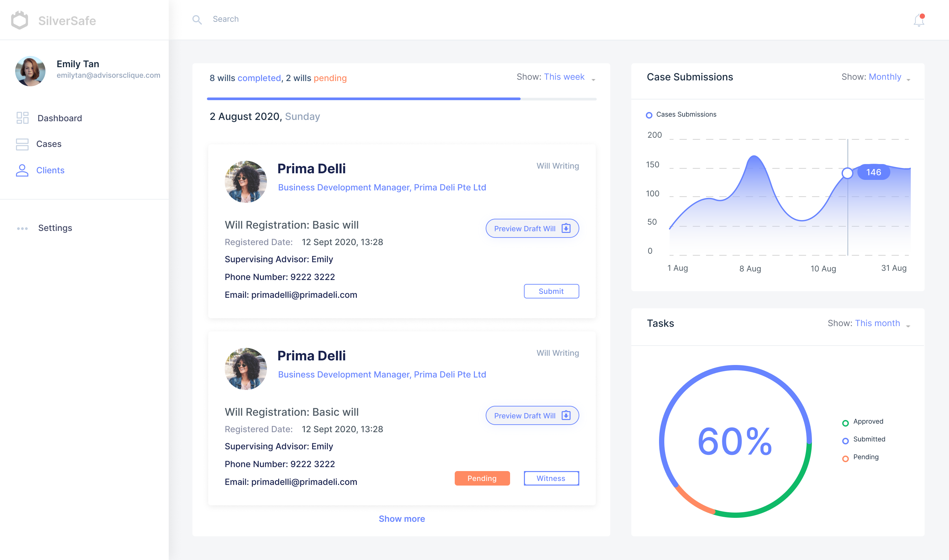This screenshot has height=560, width=949.
Task: Click the Settings three-dots icon
Action: (22, 228)
